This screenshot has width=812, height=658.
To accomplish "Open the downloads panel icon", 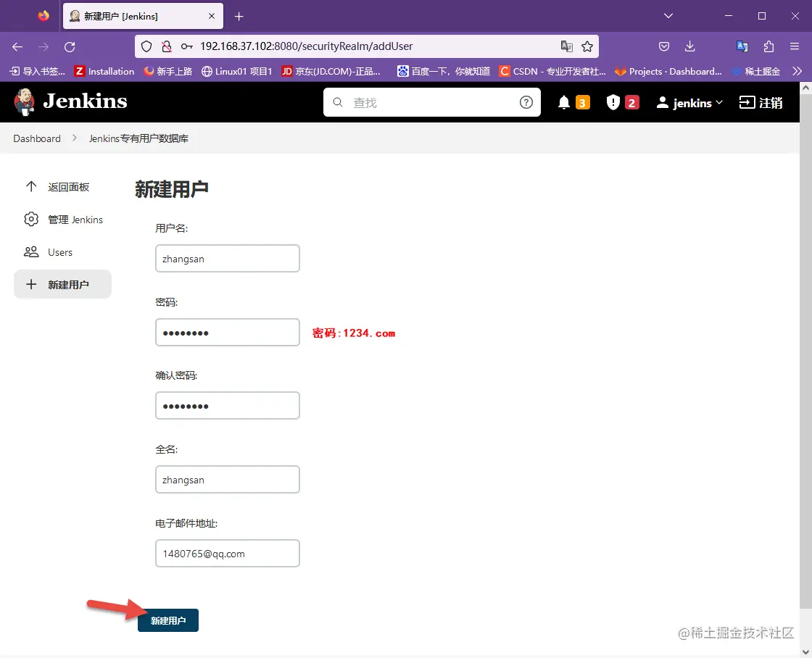I will [x=689, y=46].
